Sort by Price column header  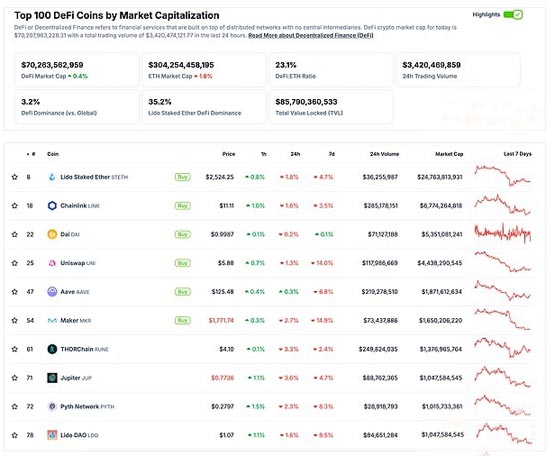(x=229, y=154)
